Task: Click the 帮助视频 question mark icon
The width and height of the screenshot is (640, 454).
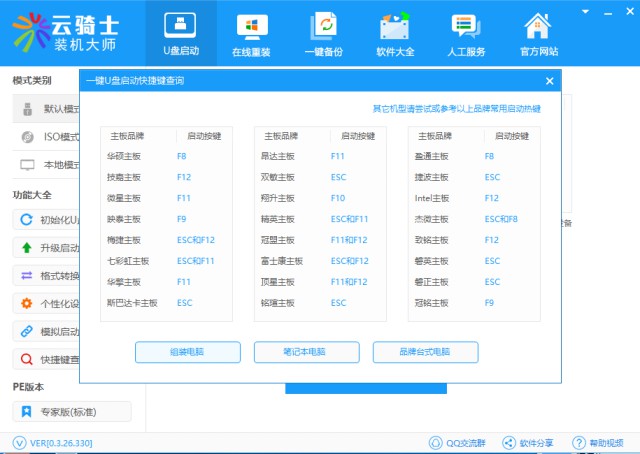Action: tap(579, 443)
